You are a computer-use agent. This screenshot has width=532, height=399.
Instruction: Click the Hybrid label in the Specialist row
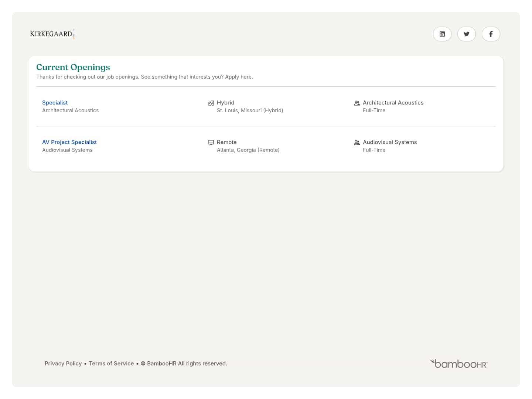point(225,103)
